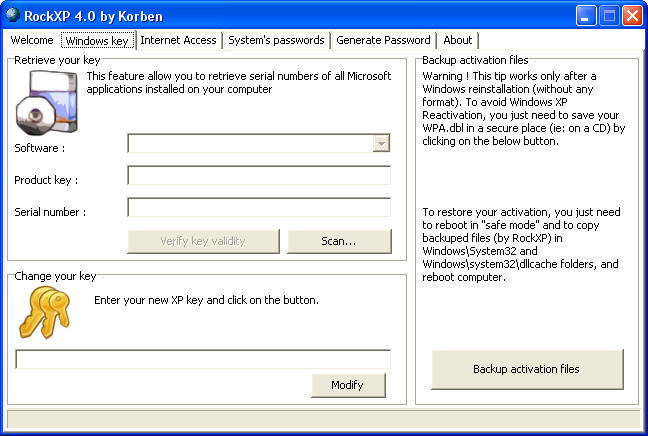Click the 'Retrieve your key' group title
The image size is (648, 436).
tap(57, 60)
